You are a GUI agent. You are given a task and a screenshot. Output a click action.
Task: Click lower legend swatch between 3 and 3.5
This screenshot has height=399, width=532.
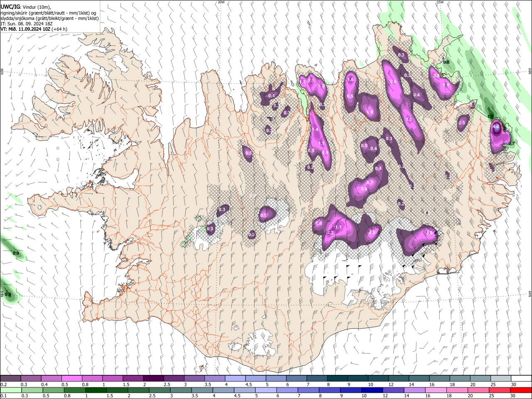181,390
